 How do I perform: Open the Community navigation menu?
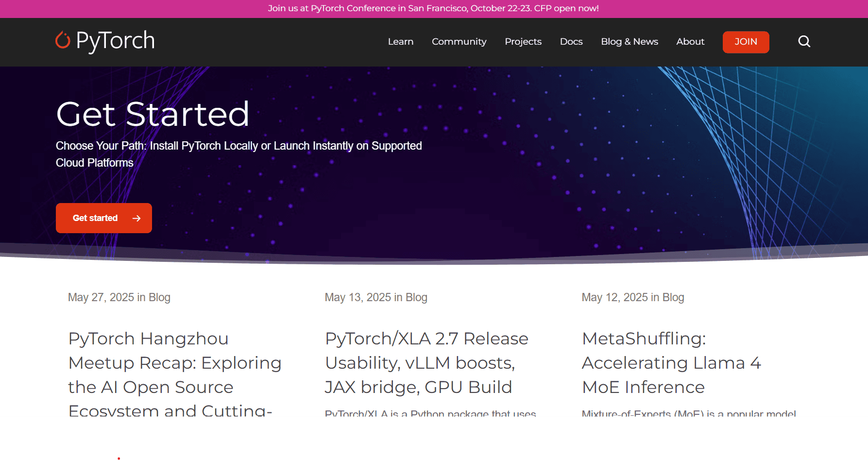(459, 42)
